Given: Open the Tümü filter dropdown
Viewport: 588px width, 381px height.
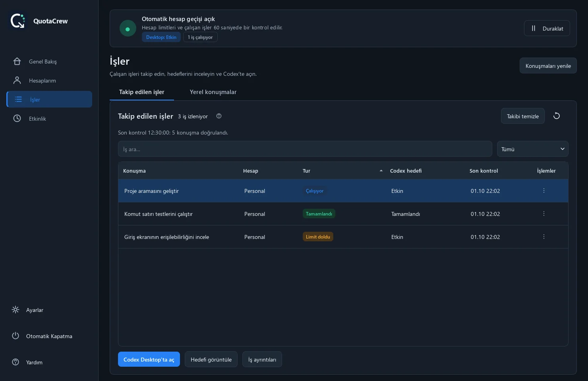Looking at the screenshot, I should point(532,149).
